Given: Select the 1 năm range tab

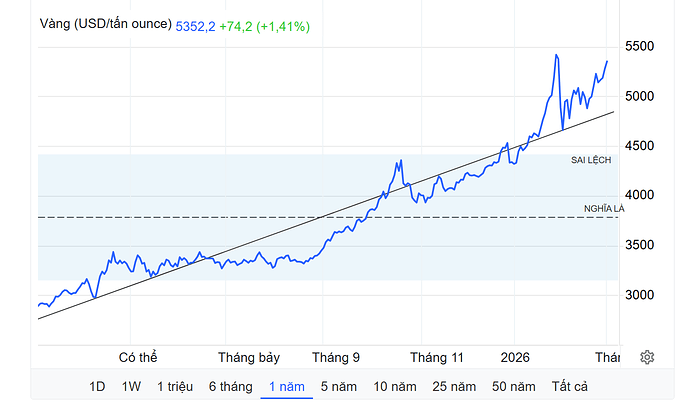Looking at the screenshot, I should pyautogui.click(x=286, y=386).
